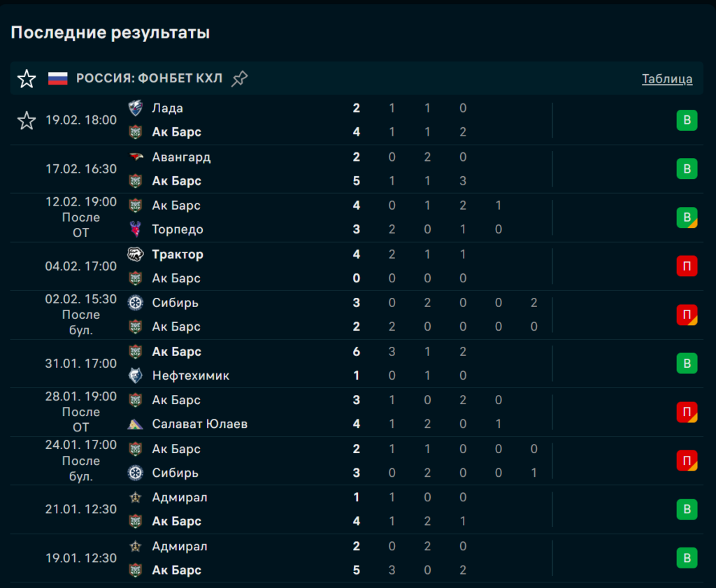Toggle favorite star for the league header
This screenshot has height=588, width=716.
[27, 79]
